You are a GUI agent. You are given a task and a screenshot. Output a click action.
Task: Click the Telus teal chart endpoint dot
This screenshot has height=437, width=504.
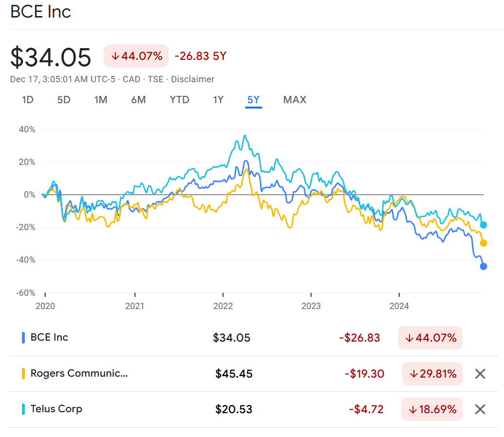coord(484,225)
